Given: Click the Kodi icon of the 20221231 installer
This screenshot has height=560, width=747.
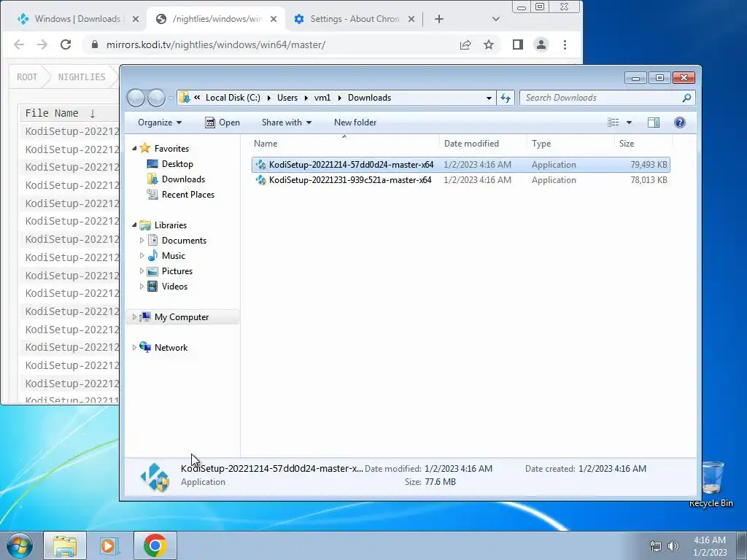Looking at the screenshot, I should (x=260, y=180).
